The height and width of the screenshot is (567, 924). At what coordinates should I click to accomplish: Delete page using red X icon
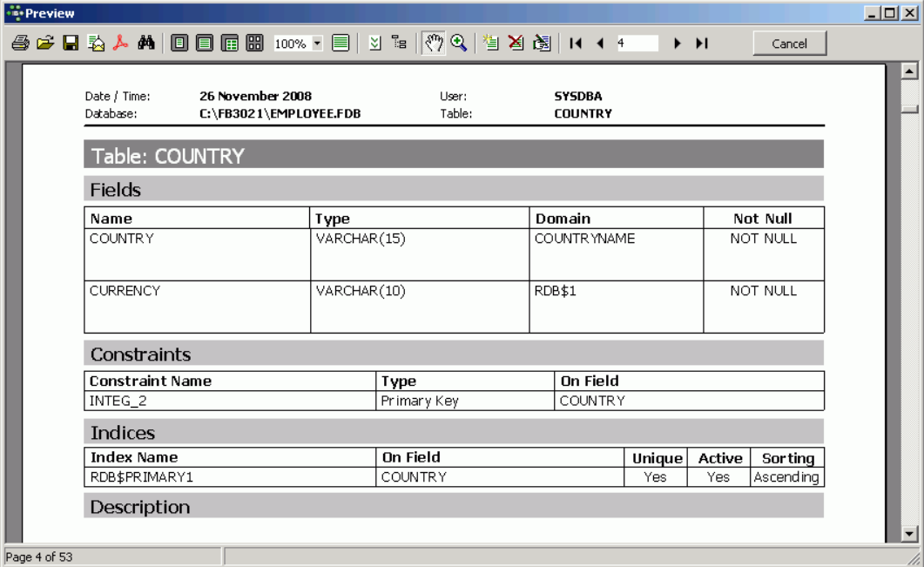(x=516, y=44)
